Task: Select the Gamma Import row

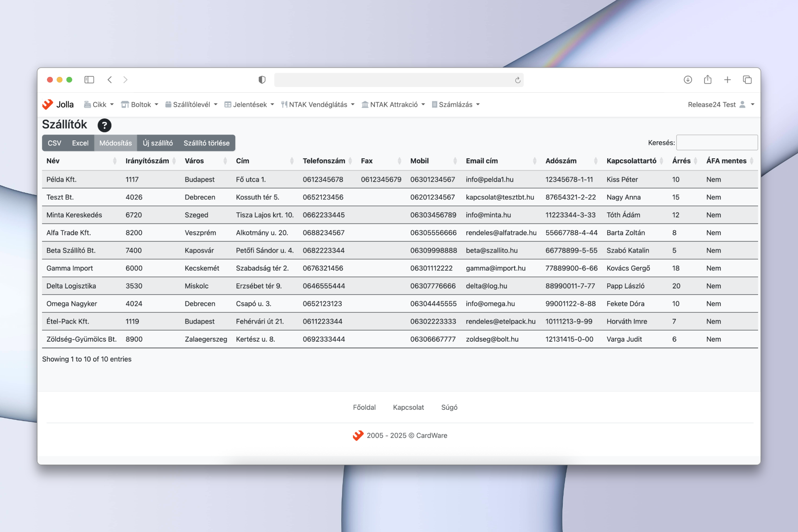Action: (400, 268)
